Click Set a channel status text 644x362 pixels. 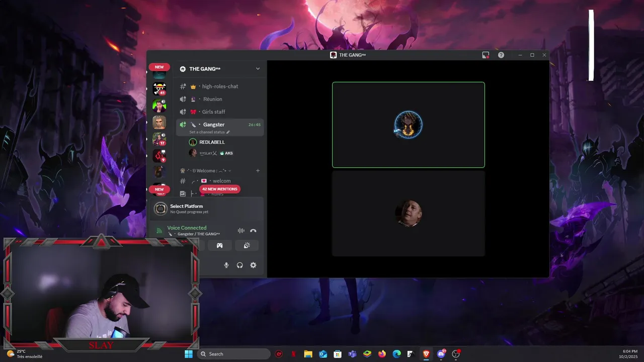coord(207,132)
